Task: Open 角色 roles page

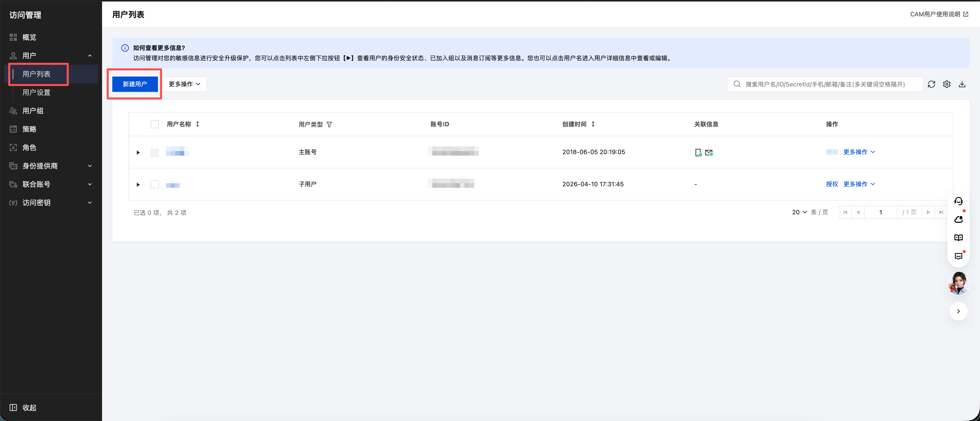Action: click(29, 147)
